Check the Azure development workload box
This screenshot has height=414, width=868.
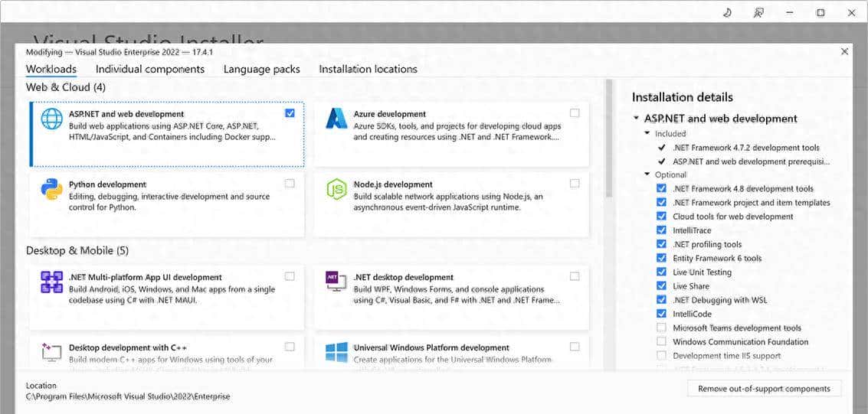(575, 112)
